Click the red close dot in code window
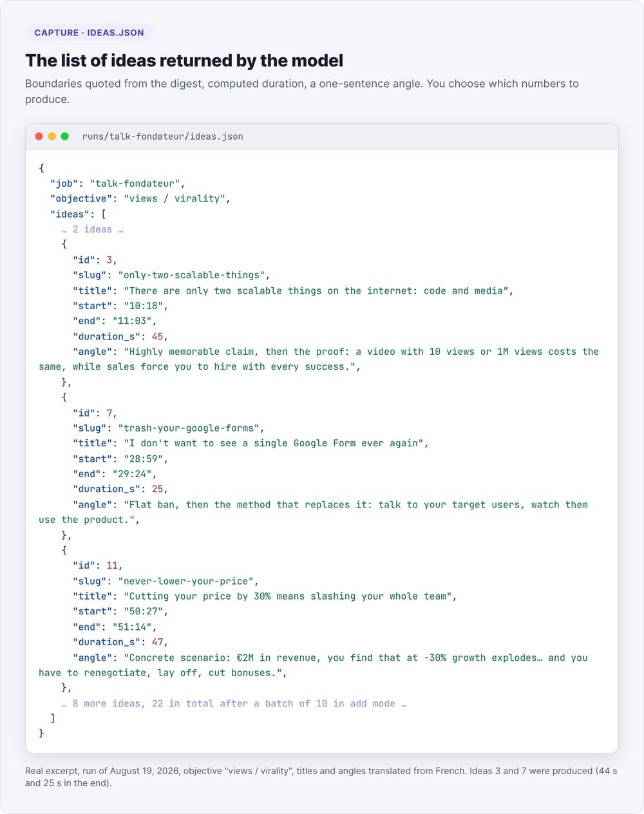Viewport: 644px width, 814px height. pyautogui.click(x=39, y=137)
